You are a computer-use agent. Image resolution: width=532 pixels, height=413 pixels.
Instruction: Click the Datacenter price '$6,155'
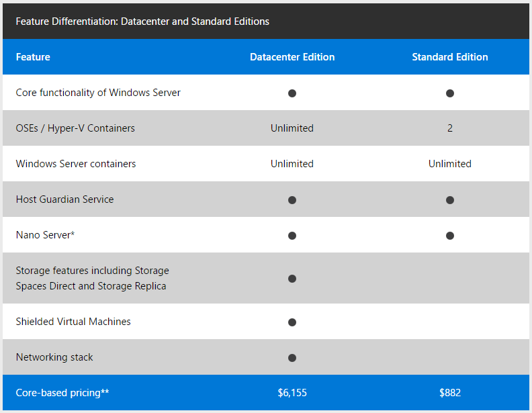[292, 393]
